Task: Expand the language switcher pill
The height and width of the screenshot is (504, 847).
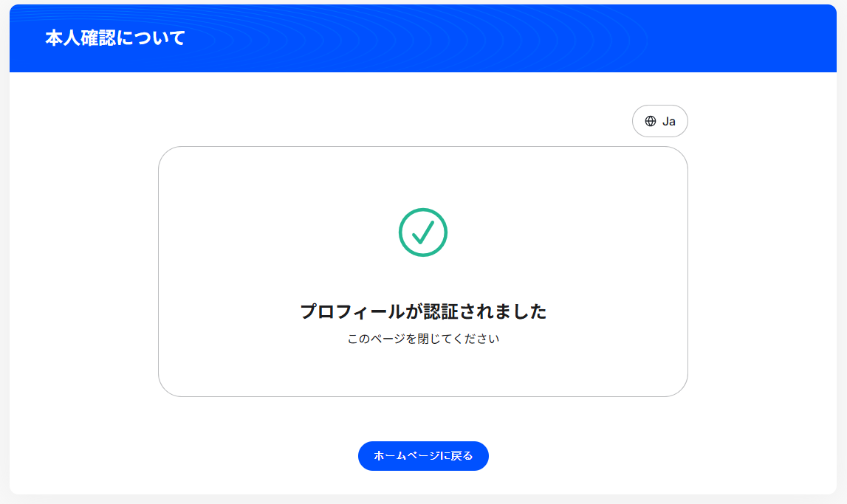Action: click(660, 121)
